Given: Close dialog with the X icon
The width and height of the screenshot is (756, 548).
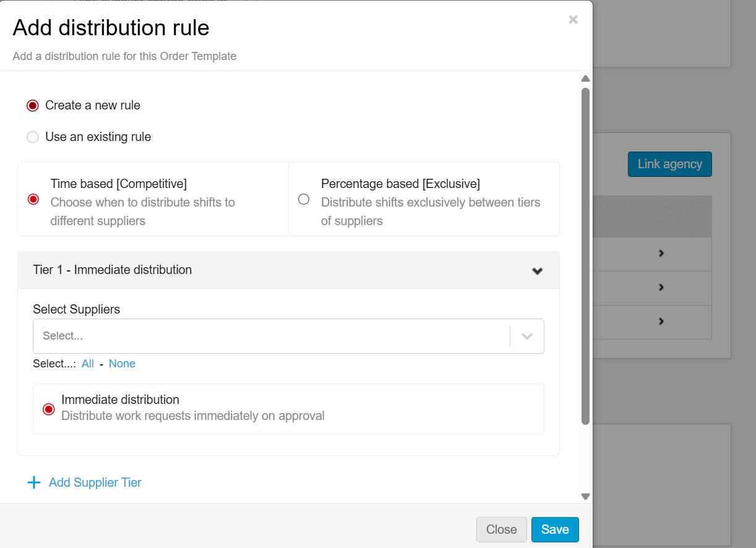Looking at the screenshot, I should [x=573, y=20].
